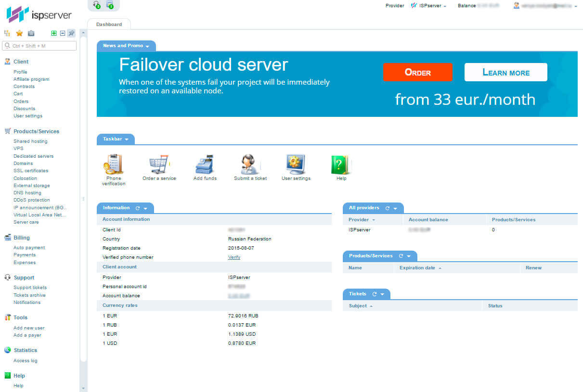Click the ISPserver row in All providers

tap(460, 230)
